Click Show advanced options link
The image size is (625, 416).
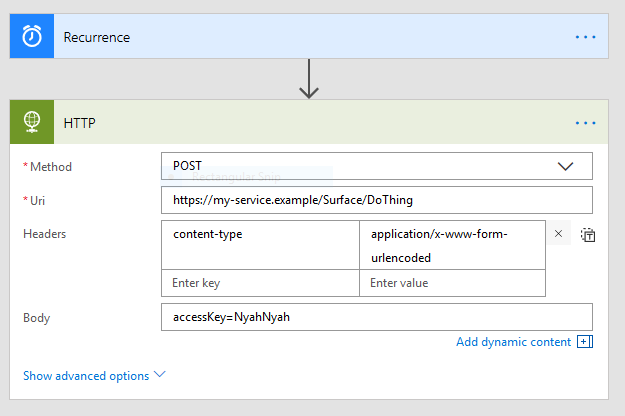pos(86,376)
